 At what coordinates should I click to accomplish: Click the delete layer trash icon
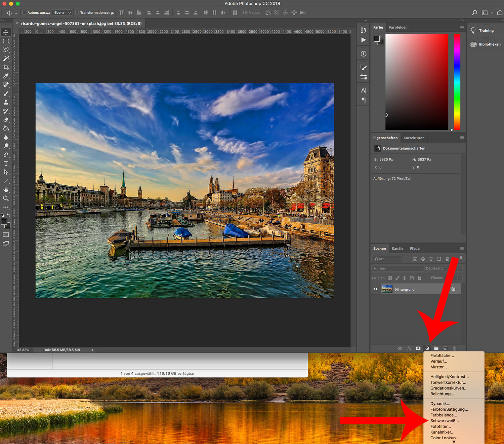click(x=454, y=348)
